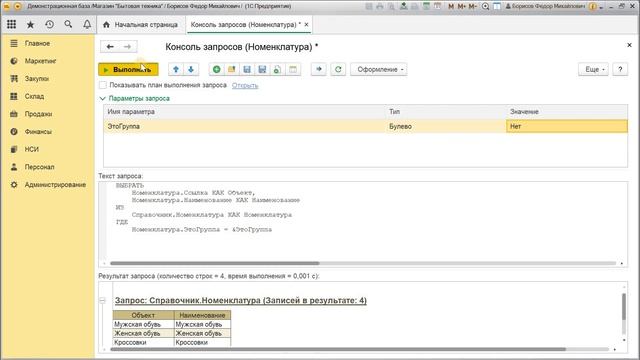640x360 pixels.
Task: Switch to 'Начальная страница' tab
Action: coord(141,24)
